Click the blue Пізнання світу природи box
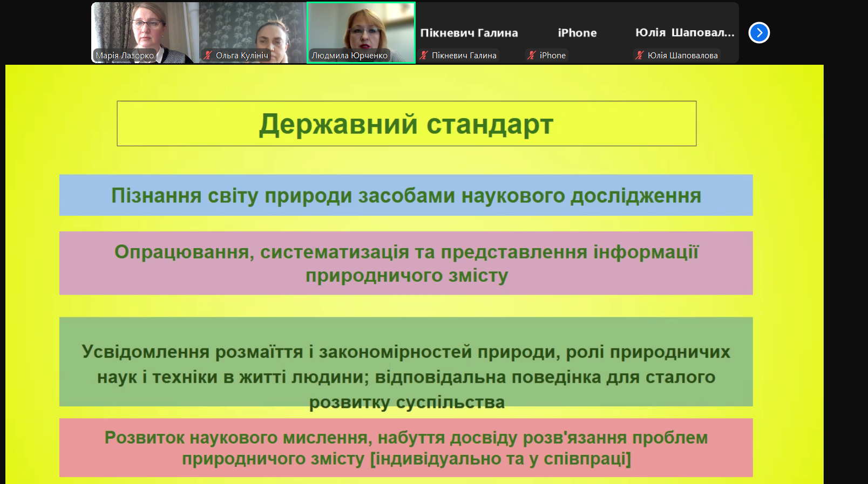868x484 pixels. [406, 195]
